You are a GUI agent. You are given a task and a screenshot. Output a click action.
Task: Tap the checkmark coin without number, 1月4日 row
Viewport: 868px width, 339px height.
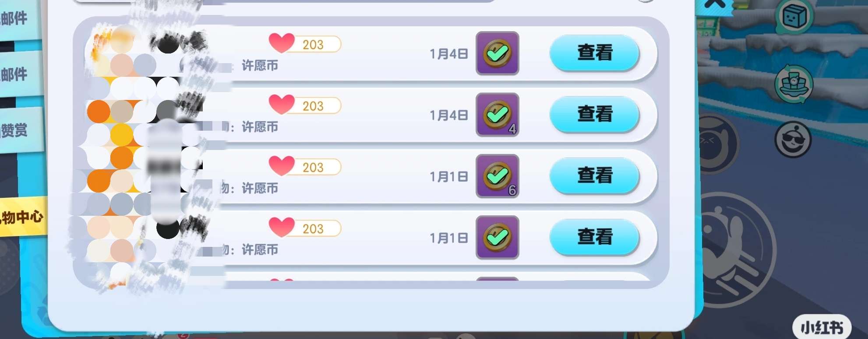coord(498,53)
